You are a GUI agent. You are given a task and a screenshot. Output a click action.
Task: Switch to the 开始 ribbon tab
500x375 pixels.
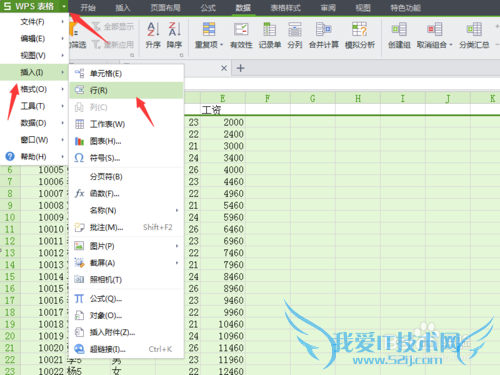(88, 8)
